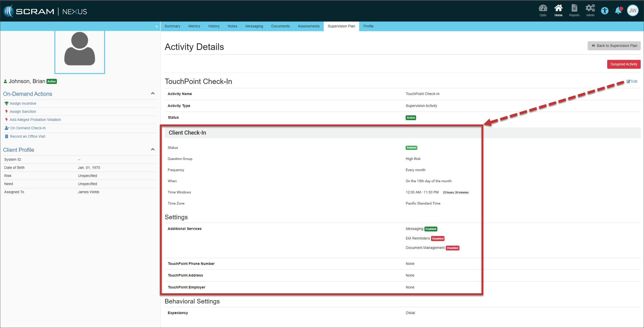Collapse the Client Profile section
This screenshot has height=328, width=644.
click(153, 150)
